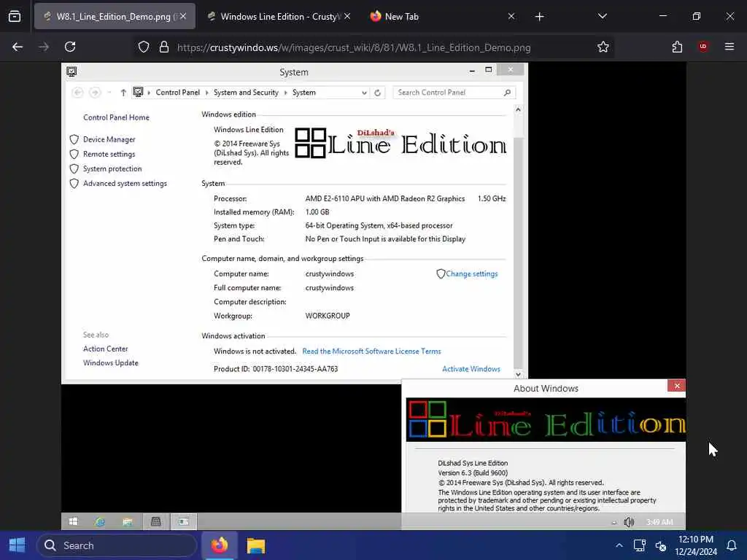Click Change settings link

tap(472, 274)
